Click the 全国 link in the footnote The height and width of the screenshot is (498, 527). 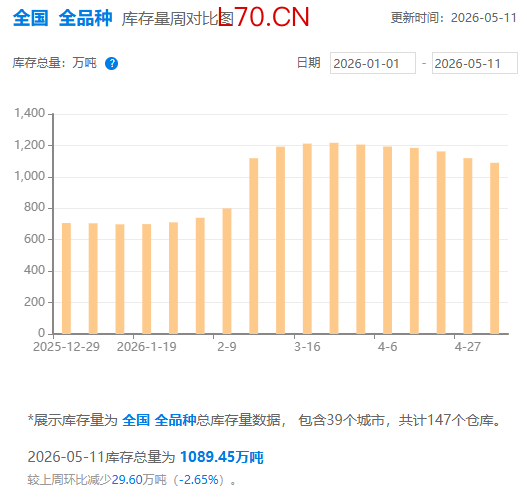point(136,420)
